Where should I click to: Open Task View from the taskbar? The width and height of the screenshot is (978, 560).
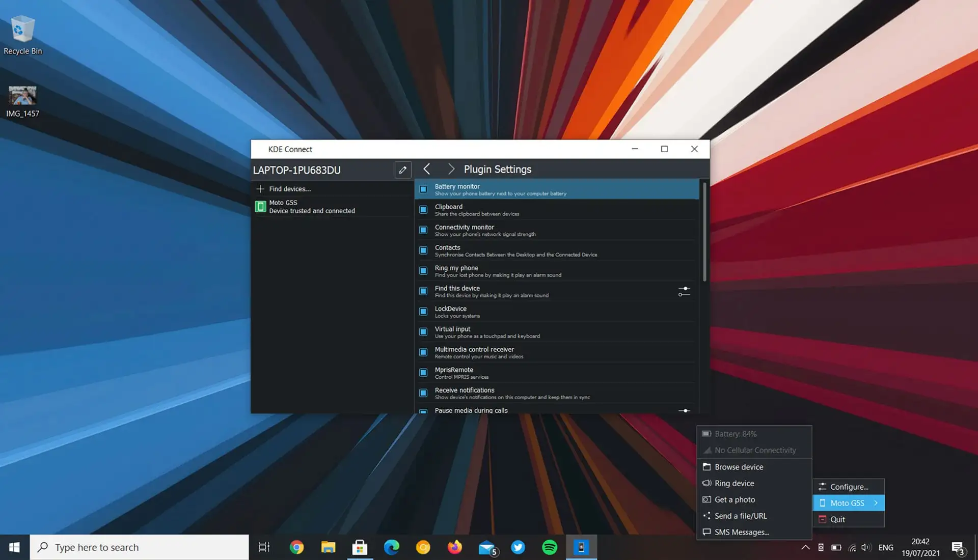pos(263,547)
